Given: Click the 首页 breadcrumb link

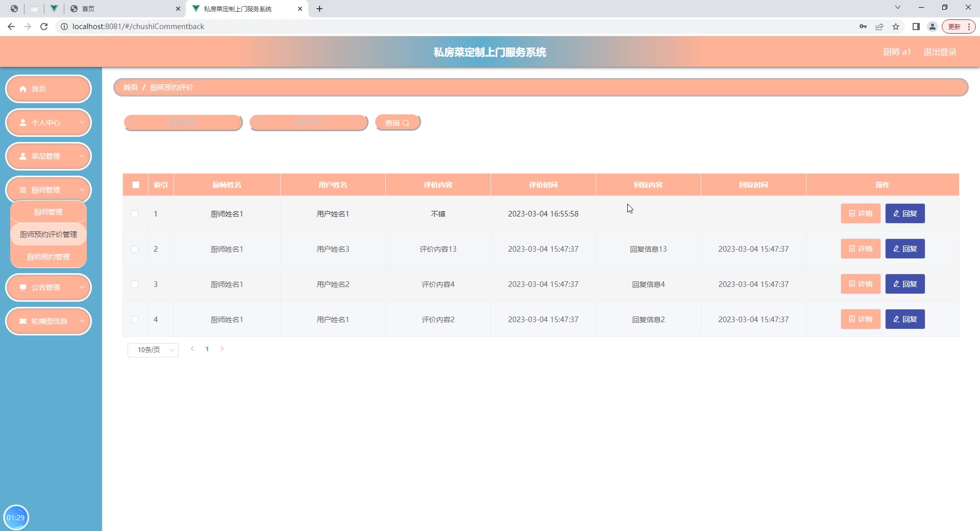Looking at the screenshot, I should tap(131, 87).
